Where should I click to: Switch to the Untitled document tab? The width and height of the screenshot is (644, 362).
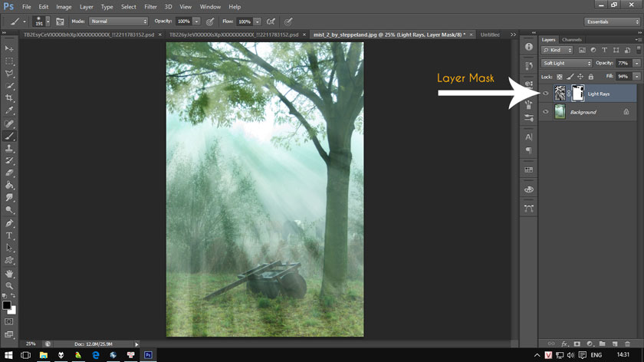pyautogui.click(x=490, y=35)
